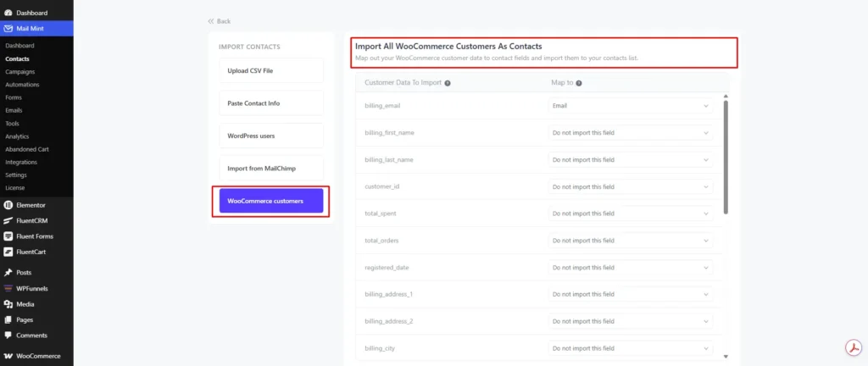This screenshot has height=366, width=868.
Task: Click the WordPress Dashboard gauge icon
Action: tap(8, 13)
